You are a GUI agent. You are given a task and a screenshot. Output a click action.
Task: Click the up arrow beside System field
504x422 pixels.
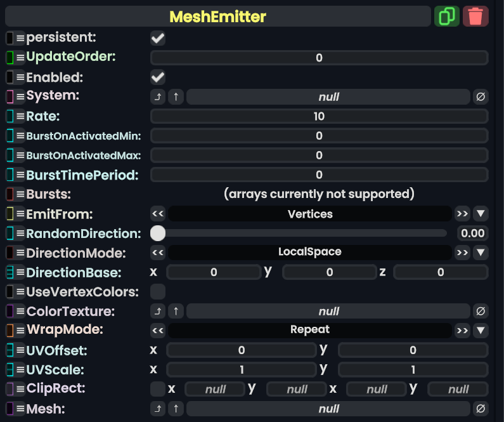click(176, 97)
